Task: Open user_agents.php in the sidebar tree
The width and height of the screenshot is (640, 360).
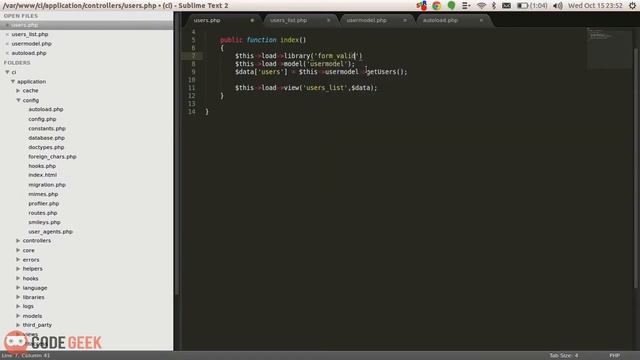Action: pos(51,232)
